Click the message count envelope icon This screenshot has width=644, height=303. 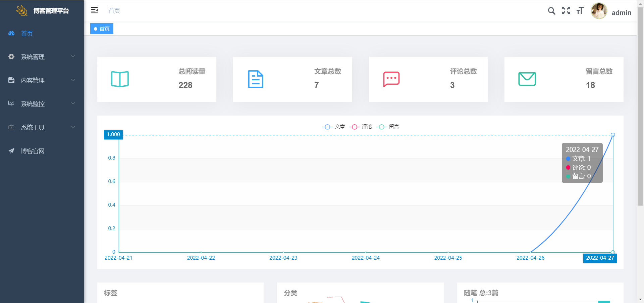pyautogui.click(x=527, y=79)
